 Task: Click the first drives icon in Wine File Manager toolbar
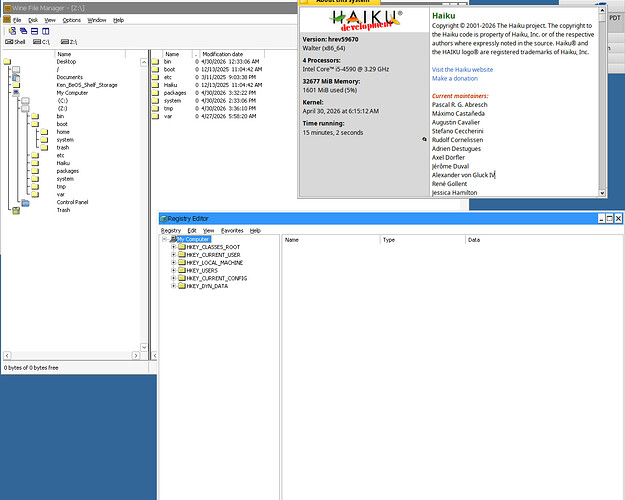(x=12, y=31)
